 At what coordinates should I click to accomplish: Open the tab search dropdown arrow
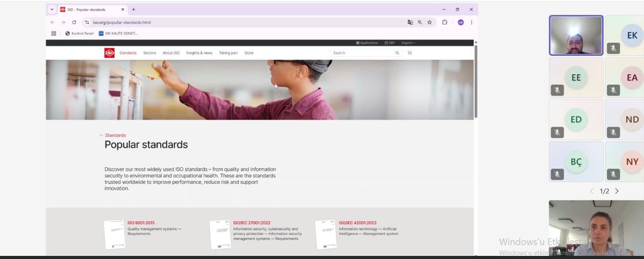pos(52,9)
